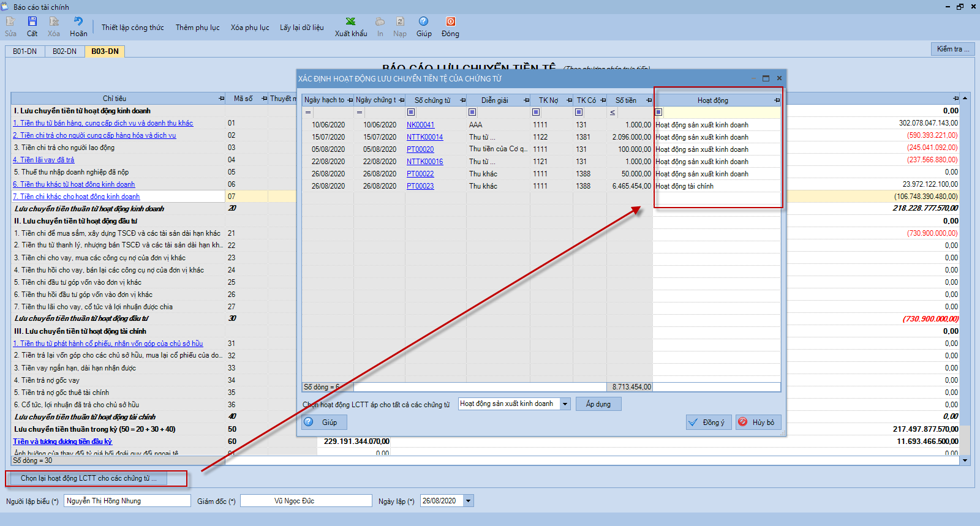Pin the Mã số column header
Viewport: 980px width, 526px height.
click(x=265, y=99)
